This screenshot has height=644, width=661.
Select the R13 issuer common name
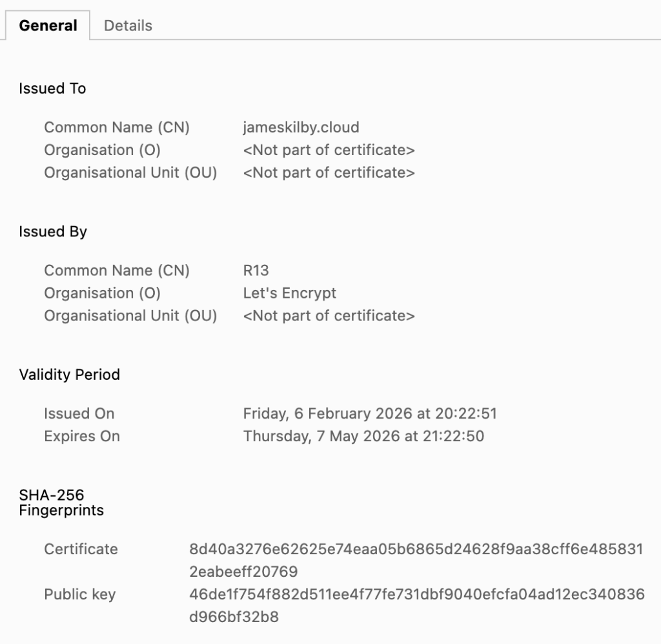[254, 270]
